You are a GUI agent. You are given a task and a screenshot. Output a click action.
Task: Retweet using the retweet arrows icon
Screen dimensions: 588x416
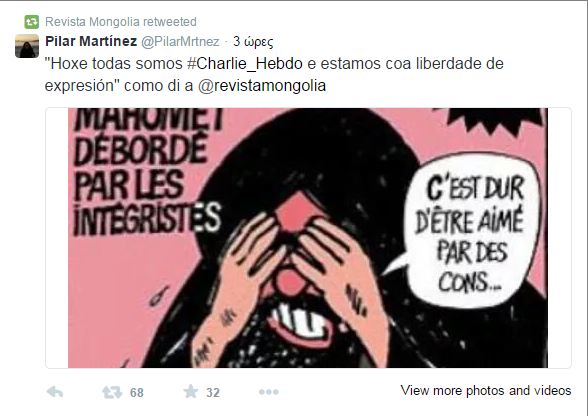click(112, 392)
